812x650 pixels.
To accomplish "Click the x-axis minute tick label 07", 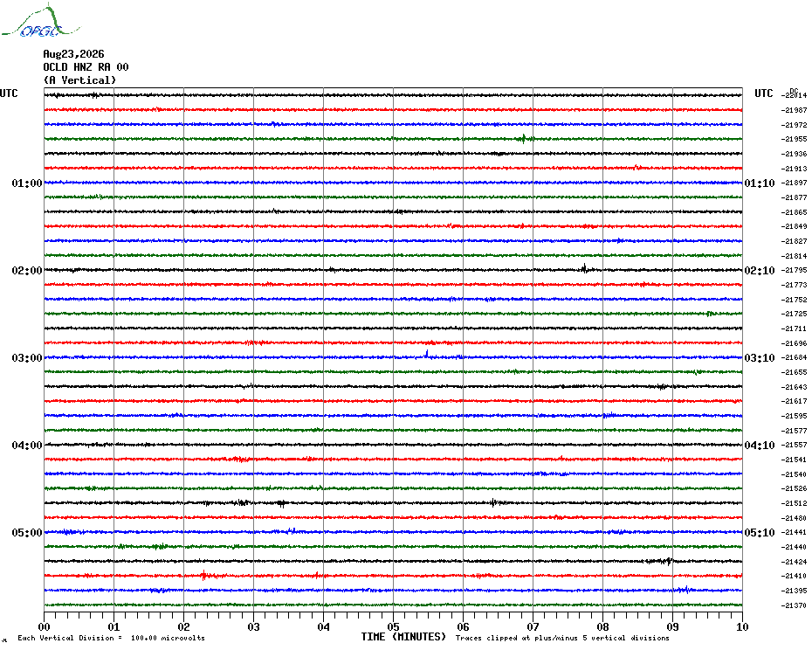I will (533, 626).
